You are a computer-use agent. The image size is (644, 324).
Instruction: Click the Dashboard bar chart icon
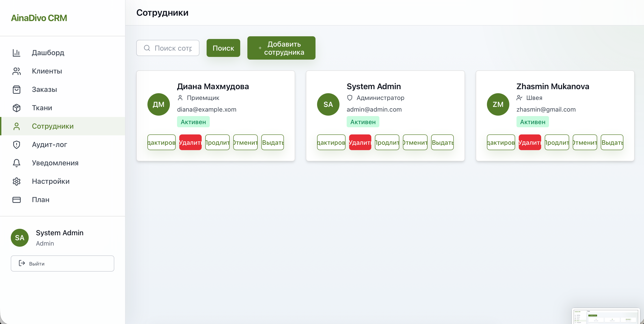(x=17, y=53)
